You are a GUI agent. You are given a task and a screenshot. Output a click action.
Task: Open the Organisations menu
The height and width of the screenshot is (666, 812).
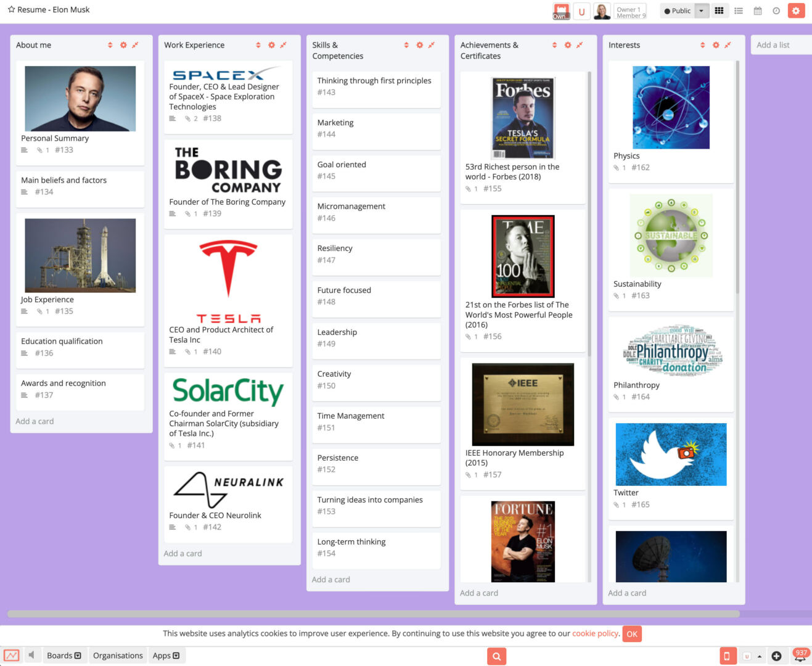[x=118, y=656]
